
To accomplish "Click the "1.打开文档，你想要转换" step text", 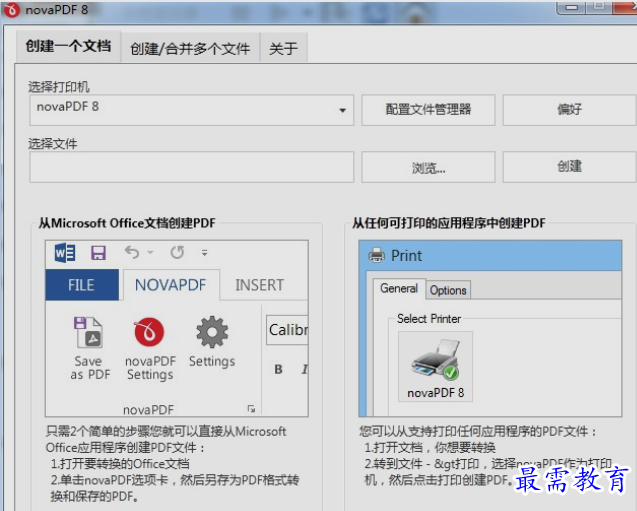I will (430, 448).
